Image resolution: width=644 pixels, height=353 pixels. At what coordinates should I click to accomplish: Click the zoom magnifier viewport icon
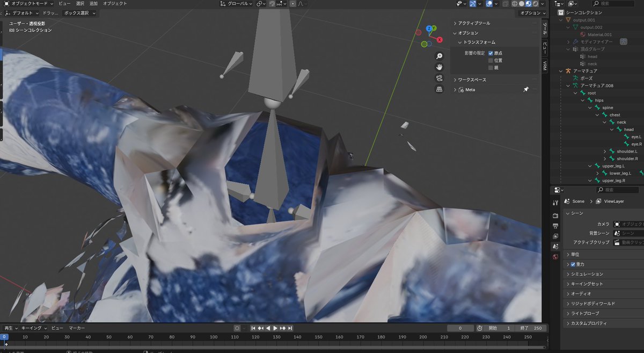(x=439, y=56)
